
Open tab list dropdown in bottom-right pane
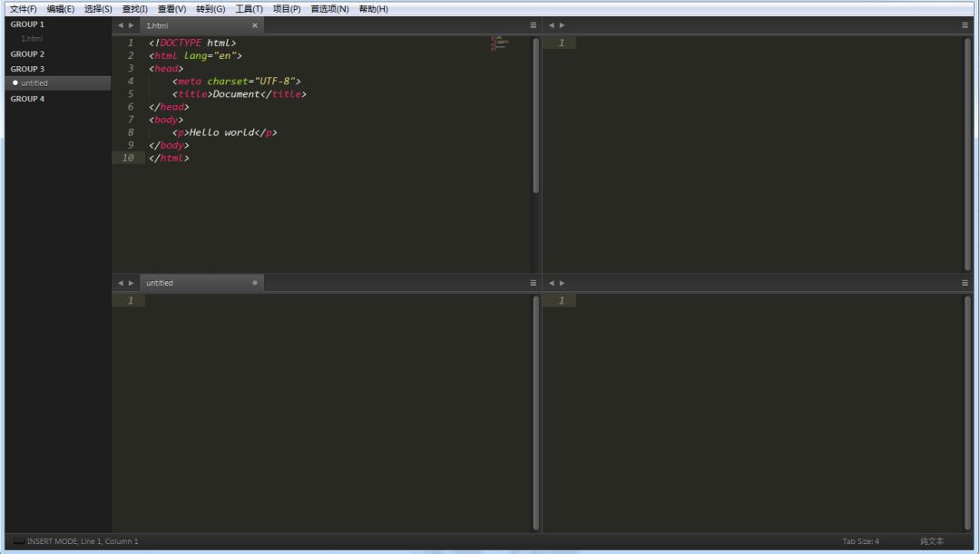click(x=965, y=283)
